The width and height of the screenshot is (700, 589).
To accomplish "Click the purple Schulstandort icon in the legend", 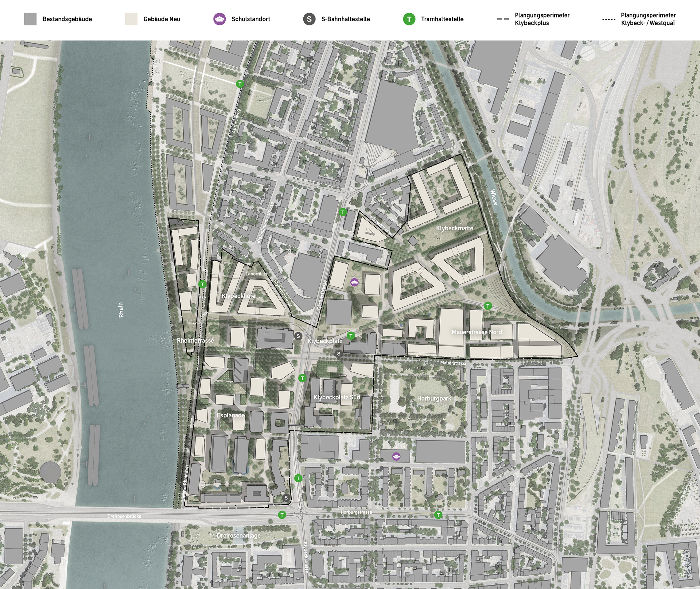I will click(x=219, y=19).
